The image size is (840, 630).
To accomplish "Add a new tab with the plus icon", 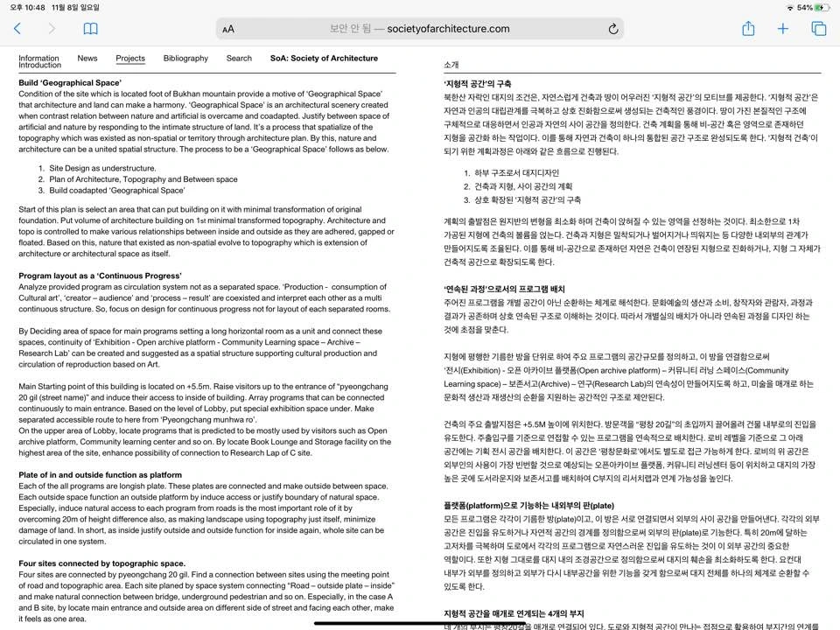I will coord(782,29).
